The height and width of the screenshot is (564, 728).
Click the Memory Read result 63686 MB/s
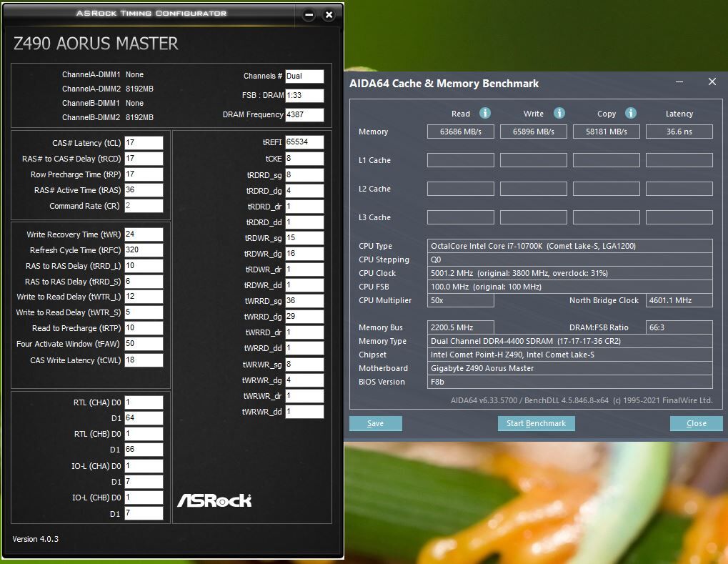pos(461,132)
